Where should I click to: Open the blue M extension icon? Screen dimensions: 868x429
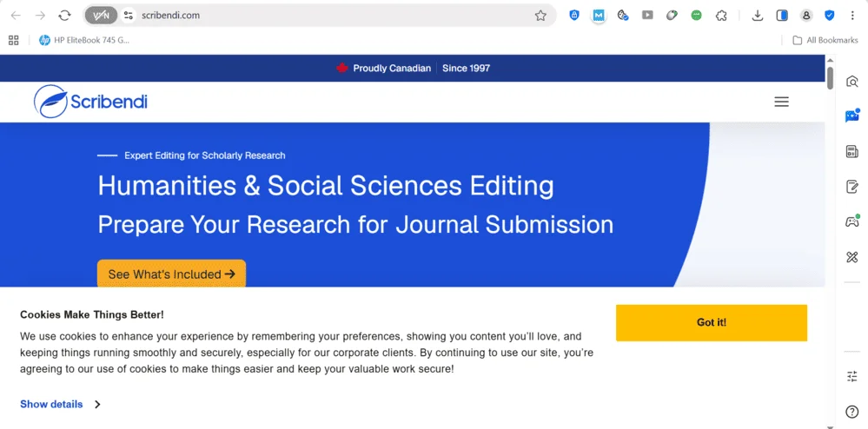click(x=599, y=16)
